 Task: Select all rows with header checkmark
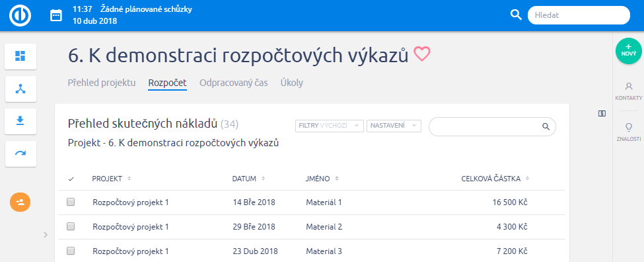(x=71, y=179)
